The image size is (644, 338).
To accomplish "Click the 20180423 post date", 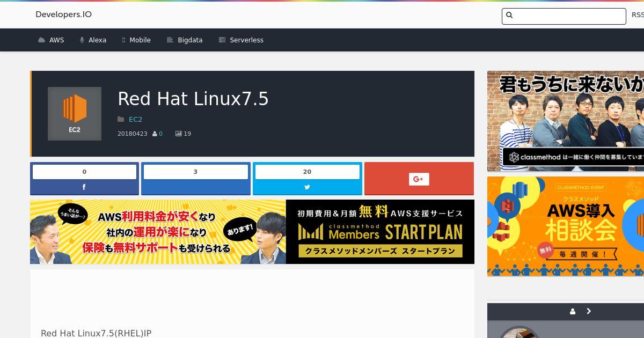I will point(133,134).
